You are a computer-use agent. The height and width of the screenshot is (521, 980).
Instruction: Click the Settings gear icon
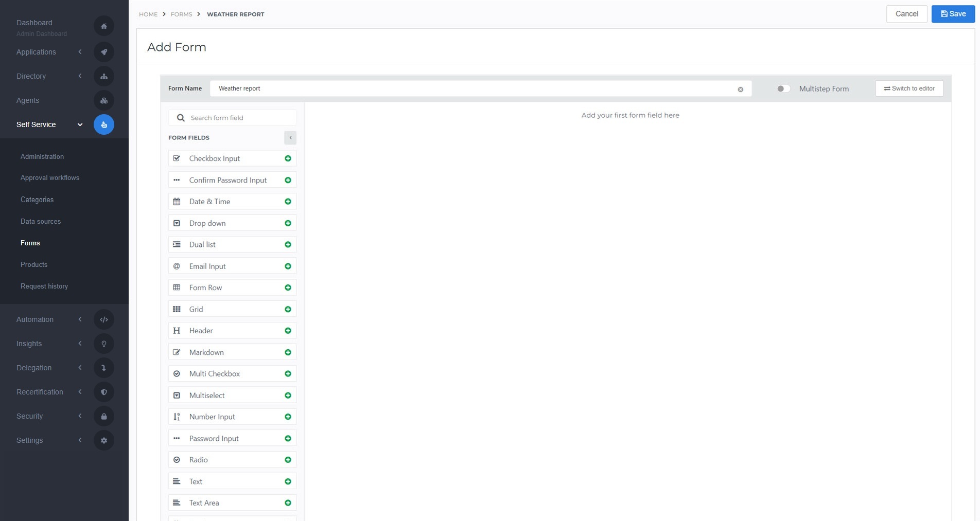tap(103, 440)
